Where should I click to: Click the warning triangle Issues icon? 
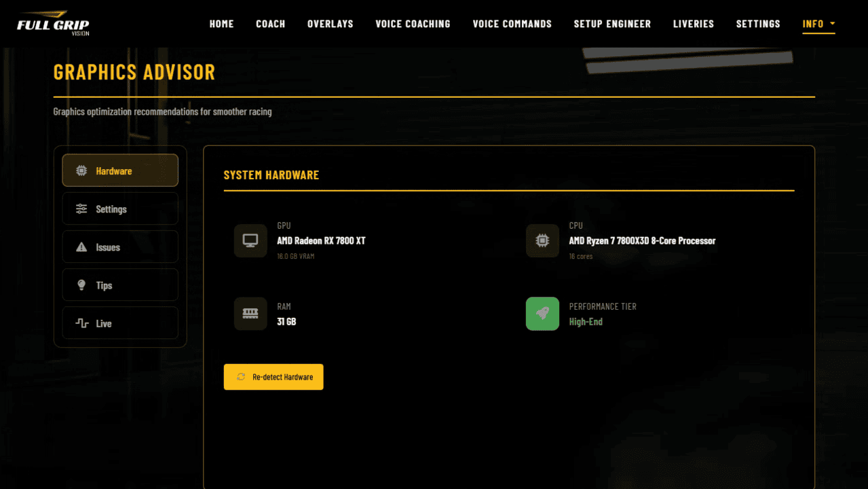[81, 247]
